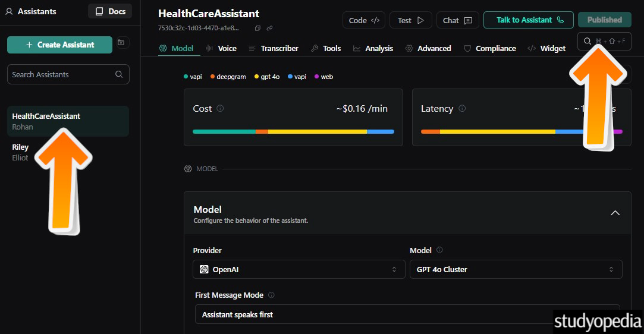644x334 pixels.
Task: Click the orange deepgram legend item
Action: [x=228, y=77]
